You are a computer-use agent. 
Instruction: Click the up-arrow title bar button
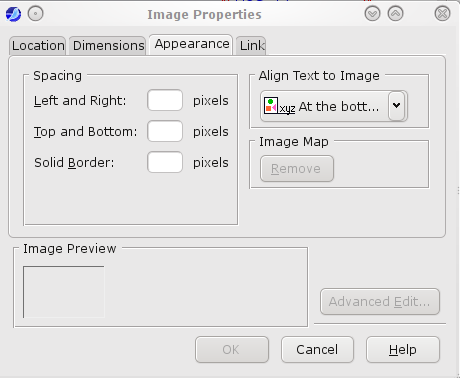pyautogui.click(x=395, y=14)
